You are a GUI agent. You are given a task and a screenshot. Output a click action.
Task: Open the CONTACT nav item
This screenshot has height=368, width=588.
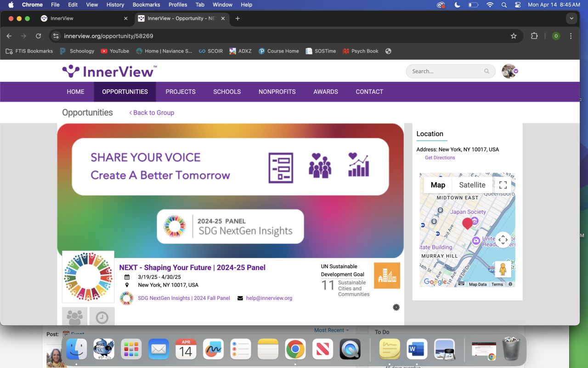coord(369,92)
